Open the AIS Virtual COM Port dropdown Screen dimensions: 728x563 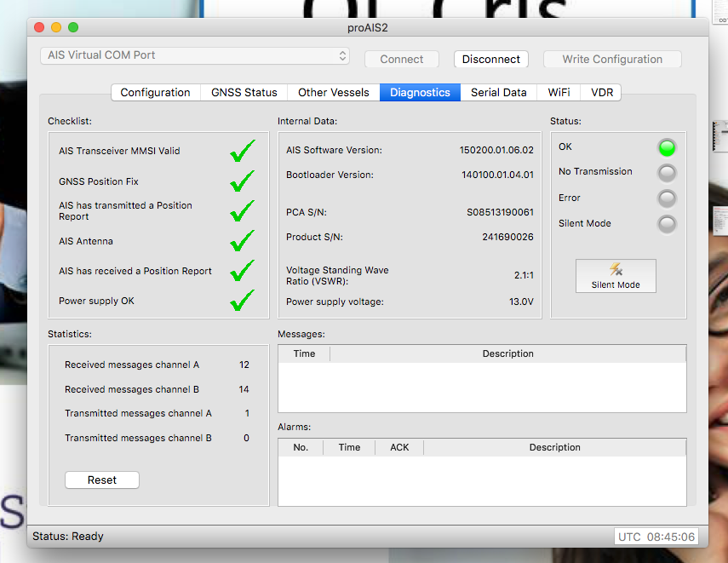pyautogui.click(x=195, y=55)
